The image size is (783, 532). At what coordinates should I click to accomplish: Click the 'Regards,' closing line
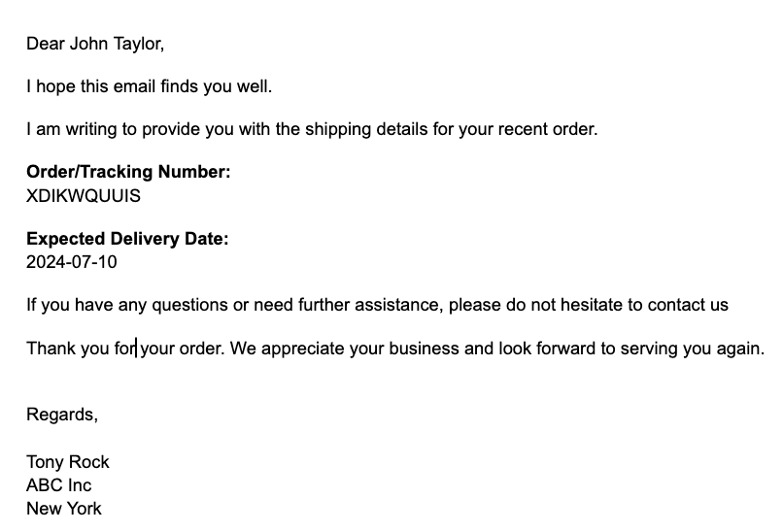62,415
